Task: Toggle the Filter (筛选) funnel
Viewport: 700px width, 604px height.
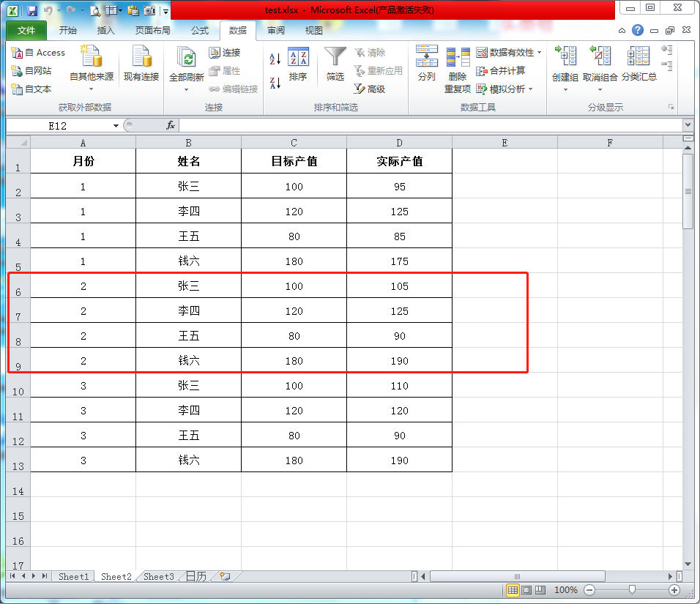Action: pyautogui.click(x=335, y=64)
